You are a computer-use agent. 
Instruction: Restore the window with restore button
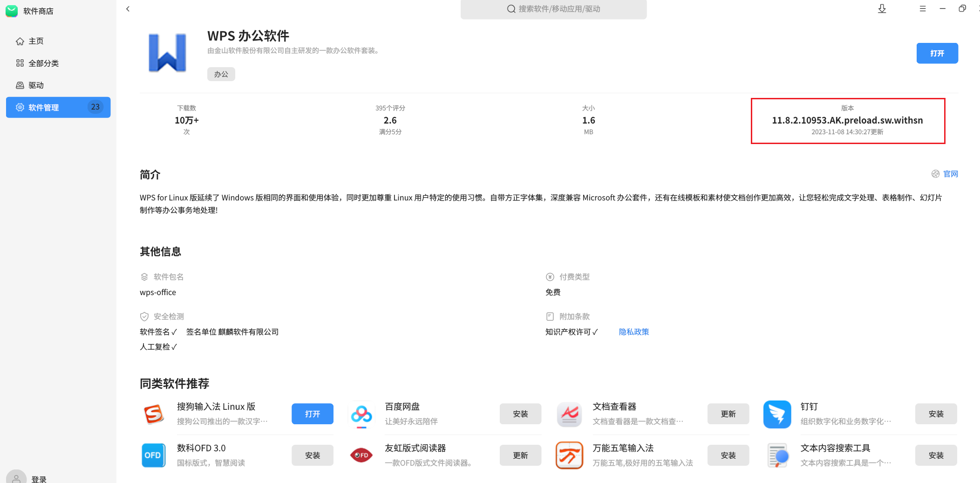pos(962,9)
